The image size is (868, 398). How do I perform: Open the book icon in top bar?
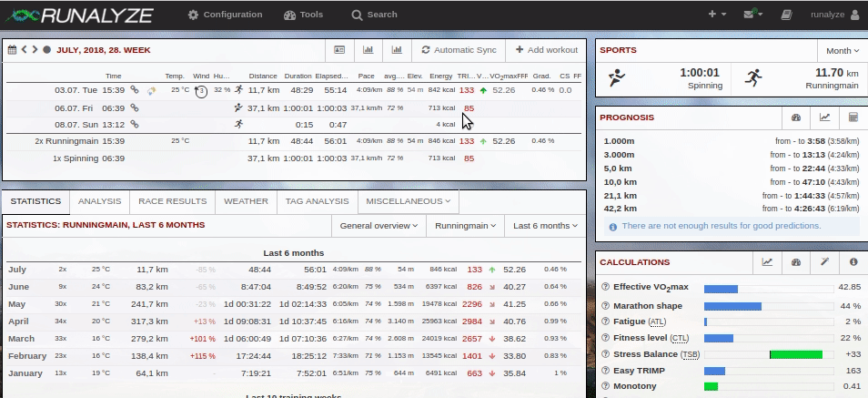(787, 15)
